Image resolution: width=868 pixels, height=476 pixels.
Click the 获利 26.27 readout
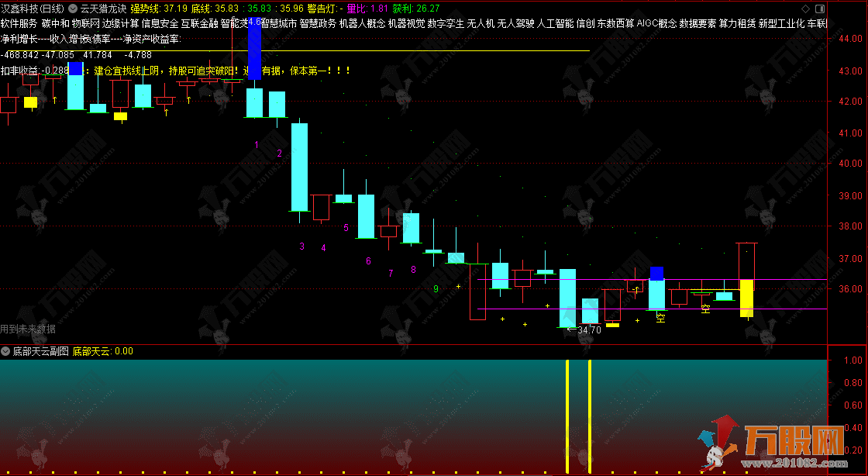pyautogui.click(x=415, y=9)
